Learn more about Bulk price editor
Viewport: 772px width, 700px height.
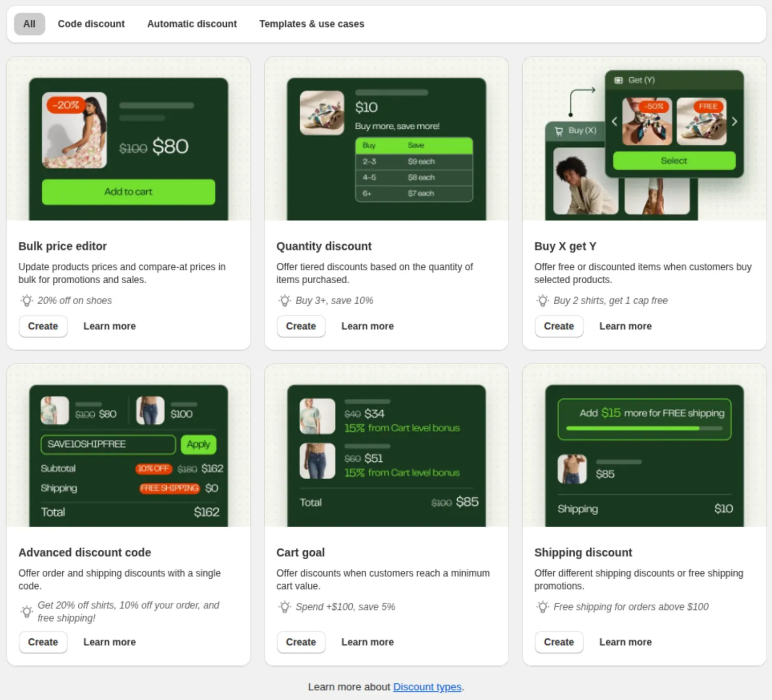click(109, 326)
